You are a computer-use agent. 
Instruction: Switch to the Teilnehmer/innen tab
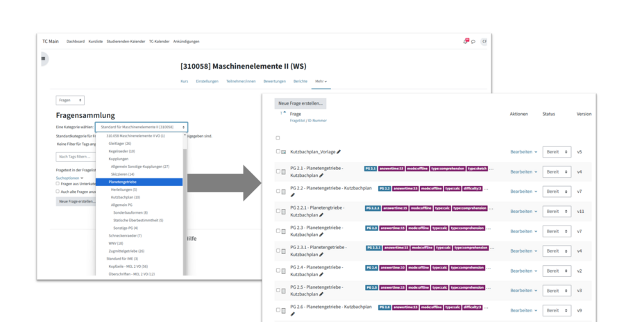241,81
